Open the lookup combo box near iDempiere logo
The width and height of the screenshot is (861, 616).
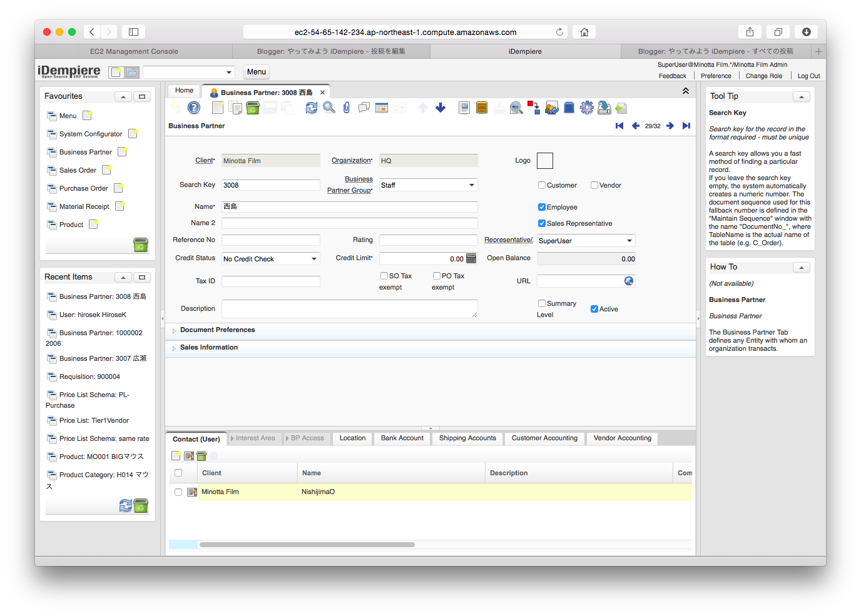pyautogui.click(x=189, y=72)
